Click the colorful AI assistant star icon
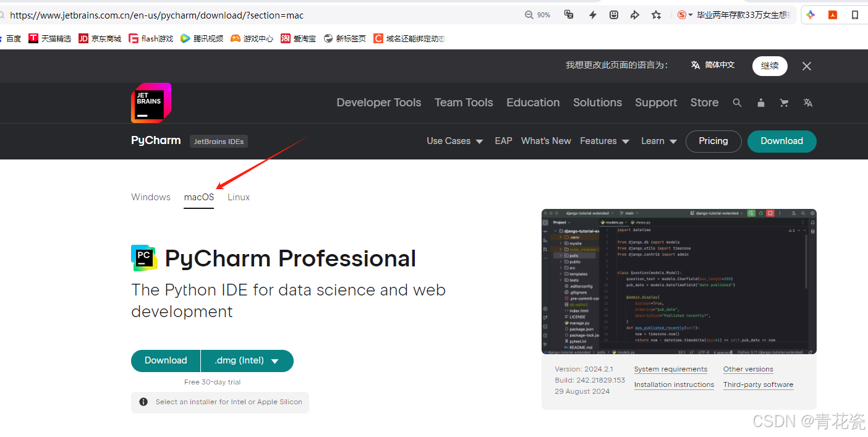Image resolution: width=868 pixels, height=437 pixels. point(811,15)
